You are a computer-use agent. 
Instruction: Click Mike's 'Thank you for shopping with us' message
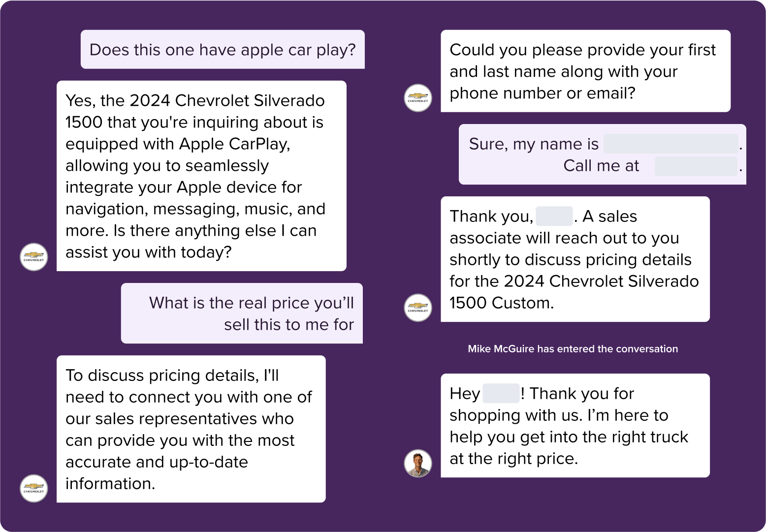(575, 426)
